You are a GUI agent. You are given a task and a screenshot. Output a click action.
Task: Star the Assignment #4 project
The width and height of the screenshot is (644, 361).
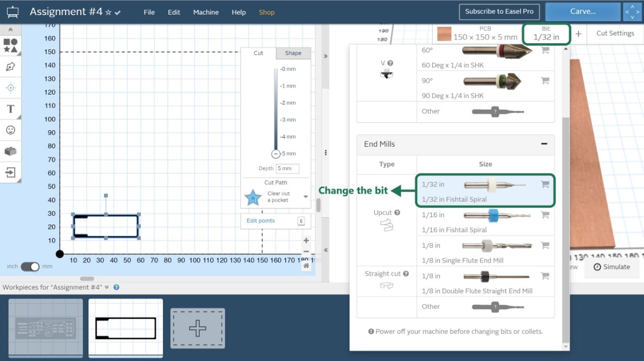pos(109,13)
